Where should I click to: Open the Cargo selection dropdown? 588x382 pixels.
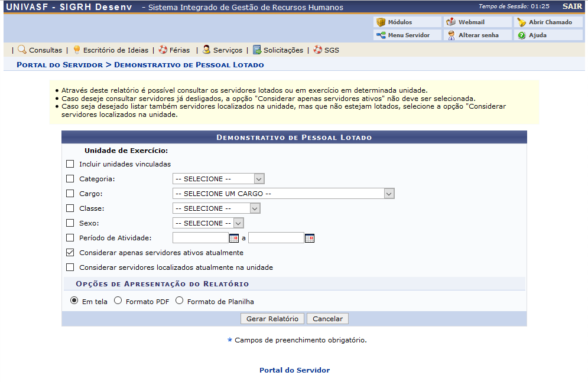coord(283,194)
